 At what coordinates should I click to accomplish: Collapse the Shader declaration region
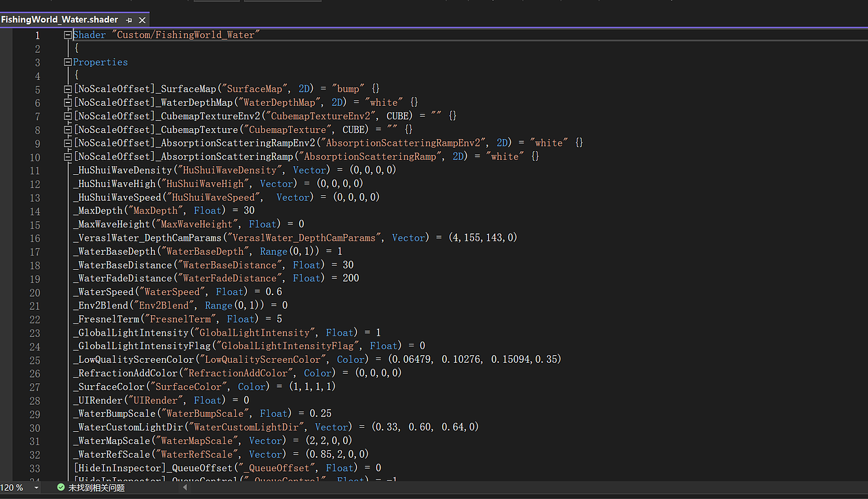click(x=67, y=35)
